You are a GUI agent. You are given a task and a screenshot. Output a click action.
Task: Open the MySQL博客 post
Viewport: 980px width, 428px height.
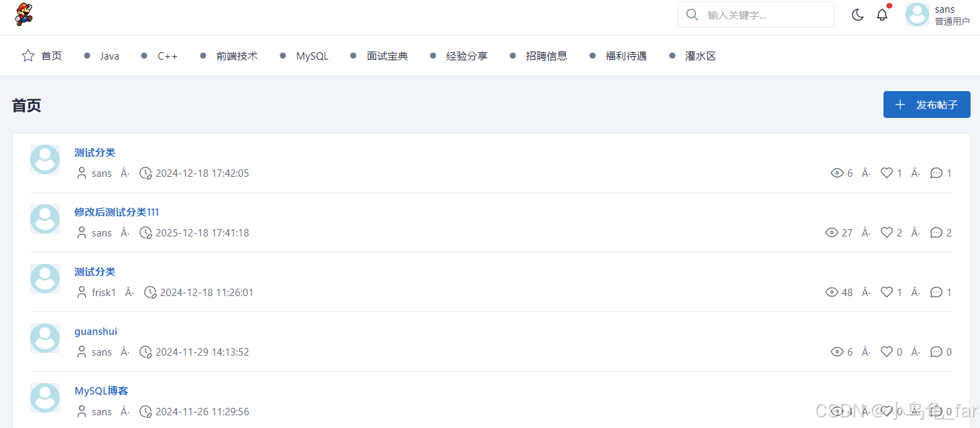(101, 391)
